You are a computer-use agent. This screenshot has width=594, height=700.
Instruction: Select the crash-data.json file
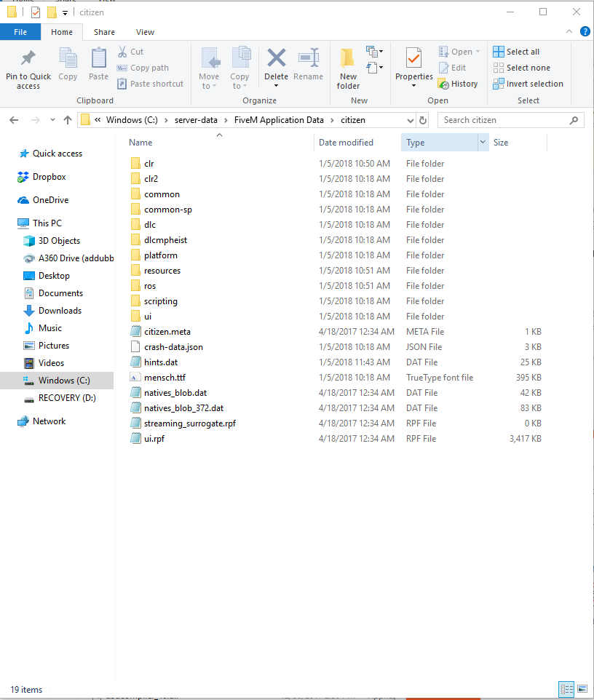(x=173, y=347)
